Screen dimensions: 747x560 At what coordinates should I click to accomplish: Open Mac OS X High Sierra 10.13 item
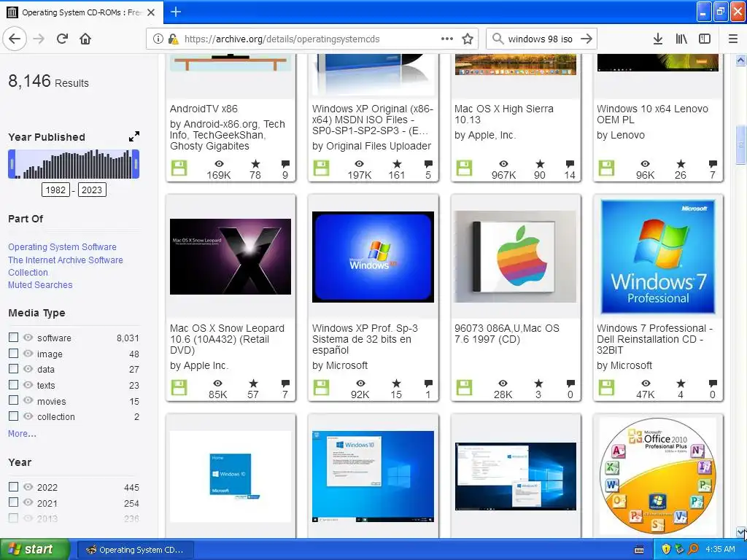[503, 114]
